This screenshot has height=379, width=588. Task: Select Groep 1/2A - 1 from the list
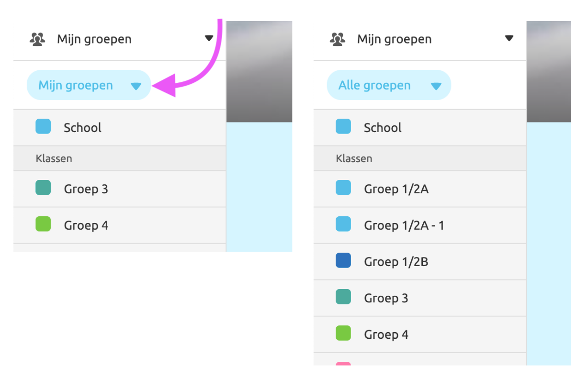pyautogui.click(x=404, y=225)
